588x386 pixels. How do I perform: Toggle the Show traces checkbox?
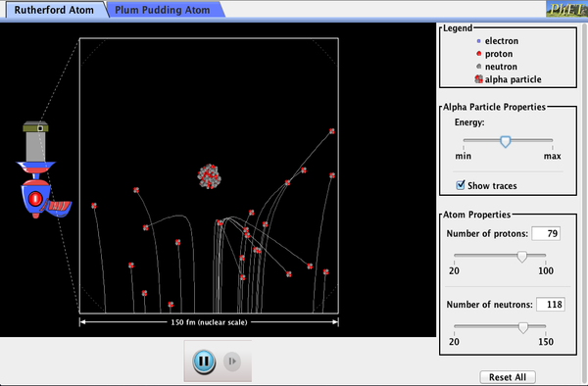(x=461, y=185)
